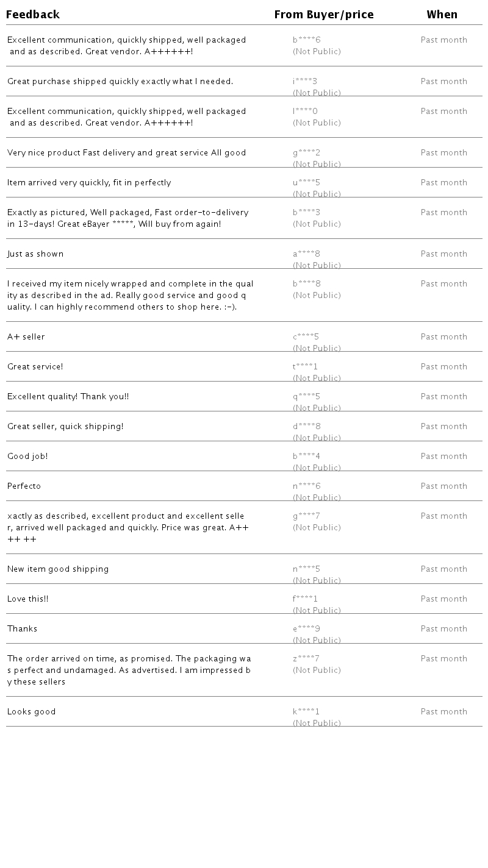Click buyer a****8 username

(x=306, y=254)
